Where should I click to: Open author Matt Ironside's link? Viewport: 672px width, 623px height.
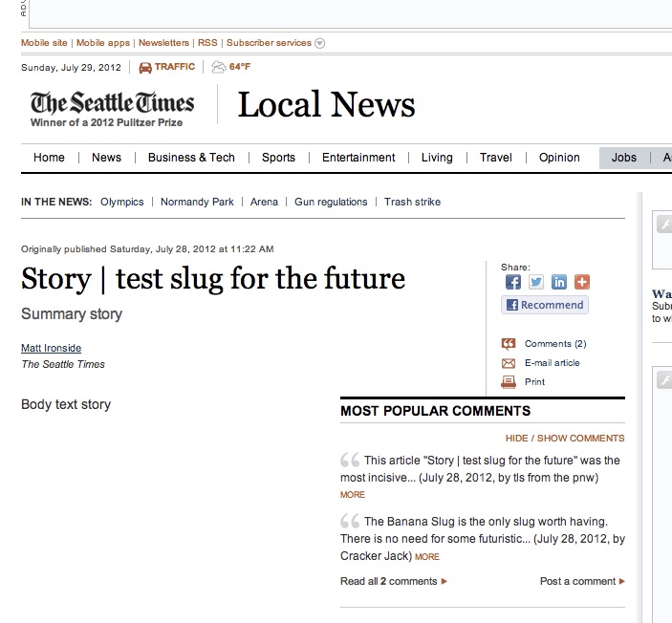click(51, 348)
